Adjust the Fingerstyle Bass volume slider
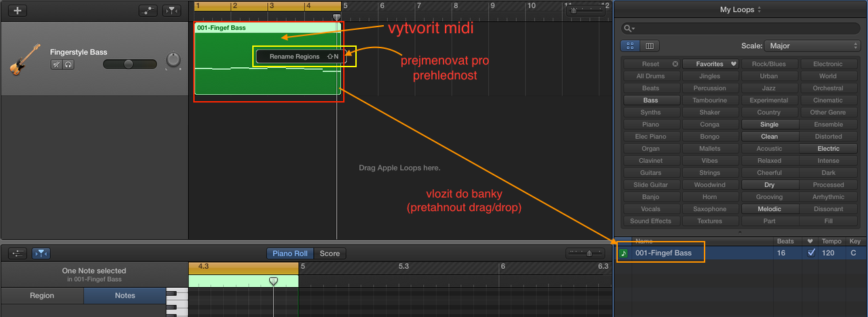The width and height of the screenshot is (868, 317). click(x=129, y=64)
